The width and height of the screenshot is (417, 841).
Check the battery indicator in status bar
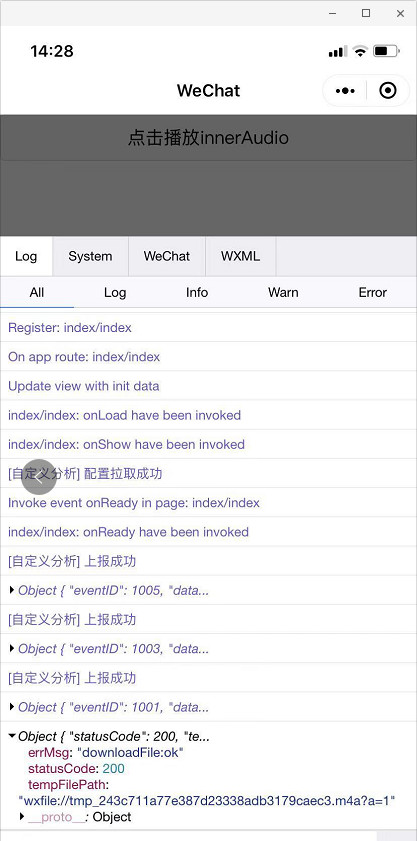click(x=386, y=51)
